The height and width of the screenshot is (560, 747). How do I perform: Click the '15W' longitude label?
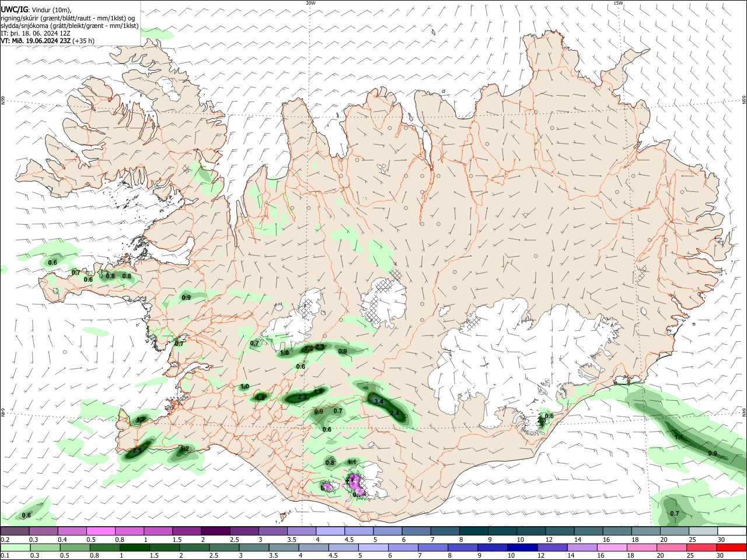click(618, 3)
